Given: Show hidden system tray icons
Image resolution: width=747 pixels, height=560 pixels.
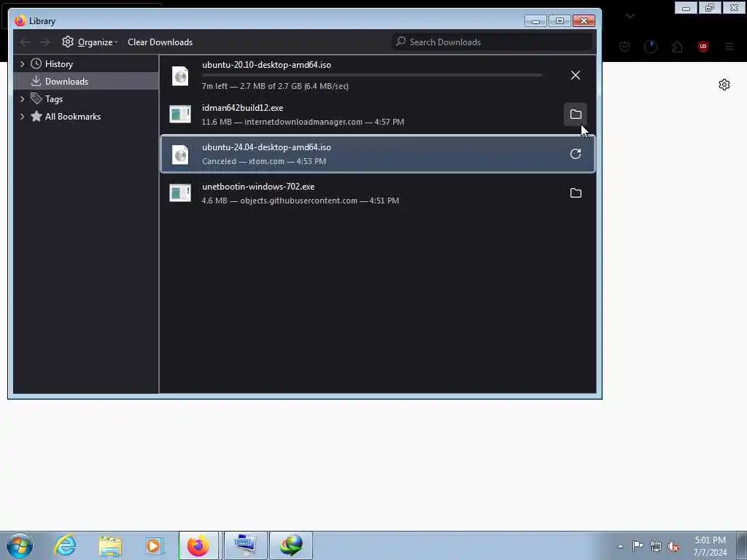Looking at the screenshot, I should (620, 547).
